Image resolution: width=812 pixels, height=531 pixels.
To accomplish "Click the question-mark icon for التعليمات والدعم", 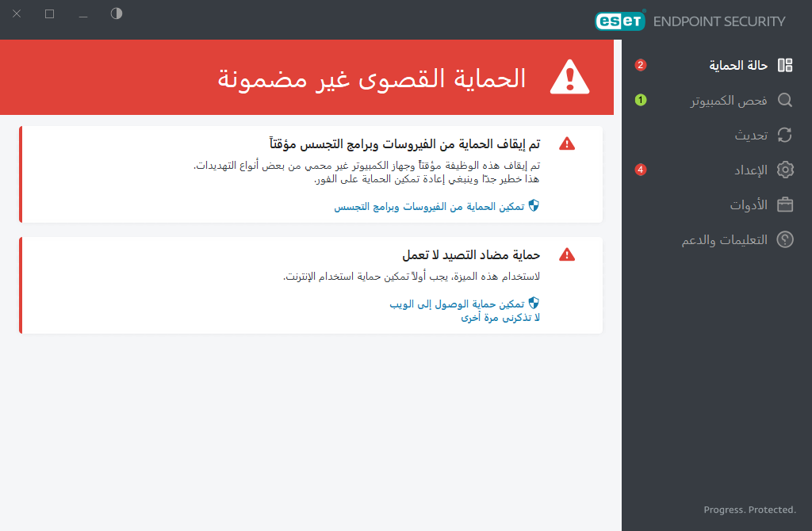I will tap(785, 239).
